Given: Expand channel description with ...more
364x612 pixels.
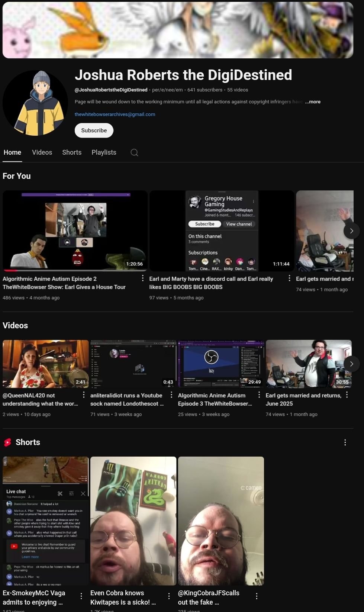Looking at the screenshot, I should pyautogui.click(x=313, y=102).
